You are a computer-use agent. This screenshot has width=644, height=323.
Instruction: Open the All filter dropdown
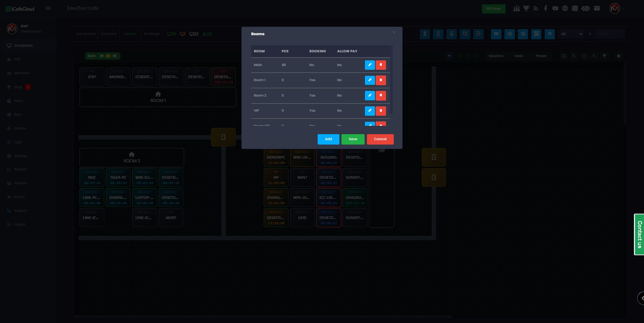pyautogui.click(x=571, y=34)
